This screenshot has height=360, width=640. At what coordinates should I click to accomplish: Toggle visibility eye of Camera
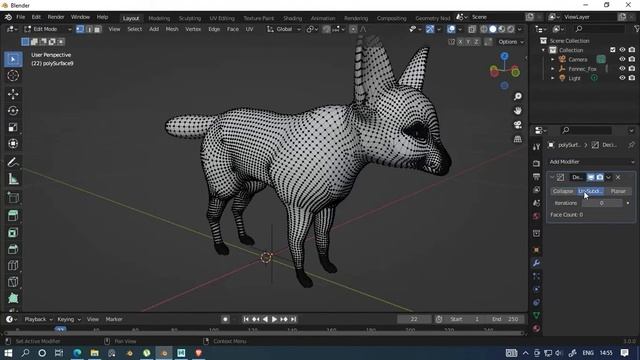[x=622, y=59]
